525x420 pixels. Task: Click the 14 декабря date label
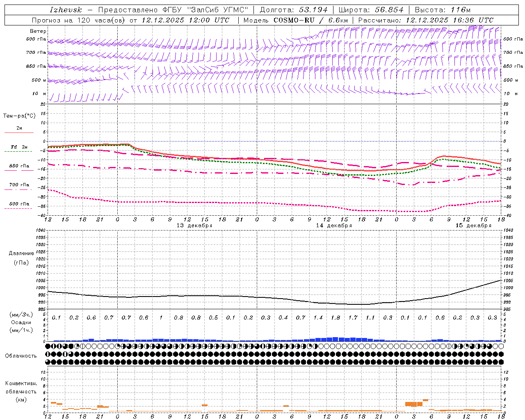click(334, 226)
